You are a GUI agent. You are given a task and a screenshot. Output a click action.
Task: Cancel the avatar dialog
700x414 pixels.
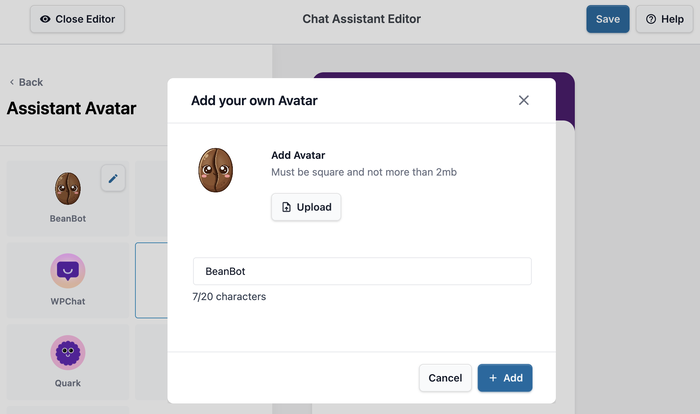click(445, 378)
